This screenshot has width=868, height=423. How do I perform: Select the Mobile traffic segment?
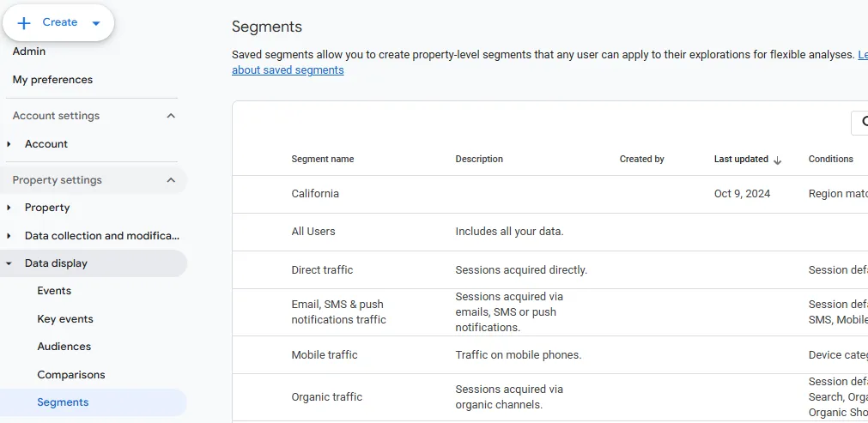click(324, 355)
